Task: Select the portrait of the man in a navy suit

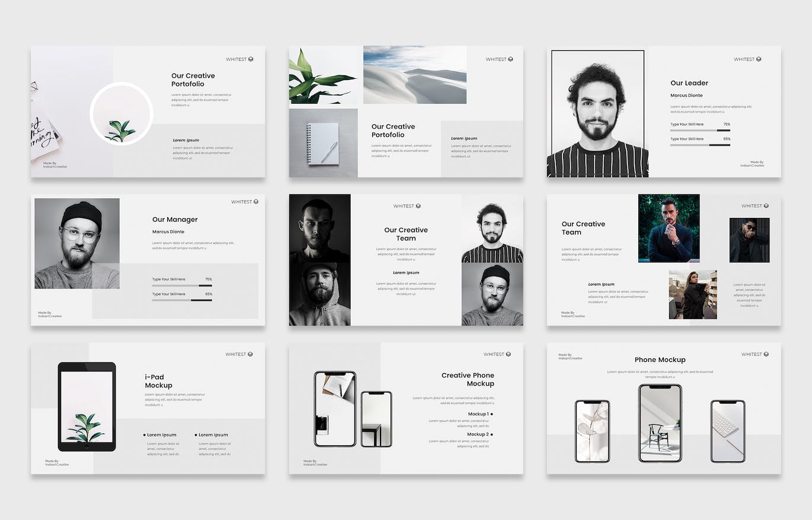Action: tap(669, 228)
